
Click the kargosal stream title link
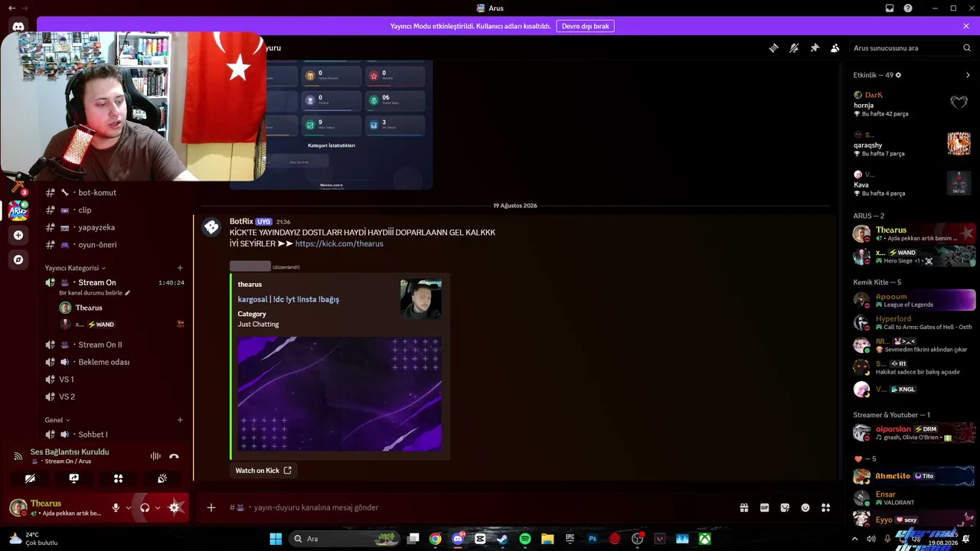tap(289, 299)
